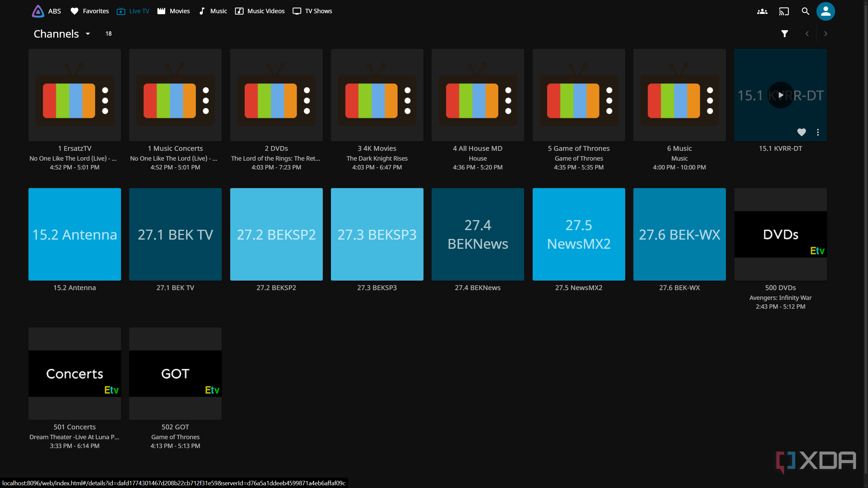Open Favorites from the top navigation

point(90,11)
